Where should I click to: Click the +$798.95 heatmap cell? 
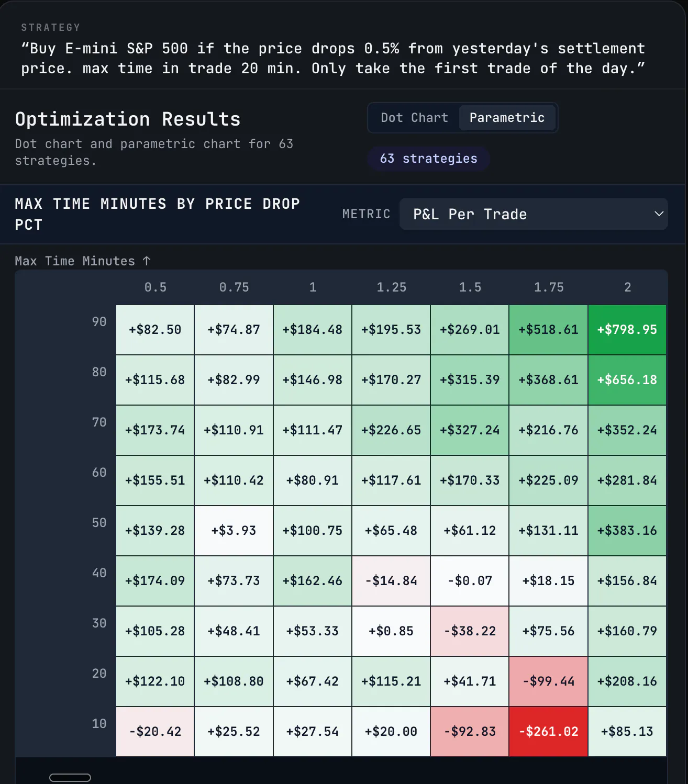pyautogui.click(x=627, y=330)
